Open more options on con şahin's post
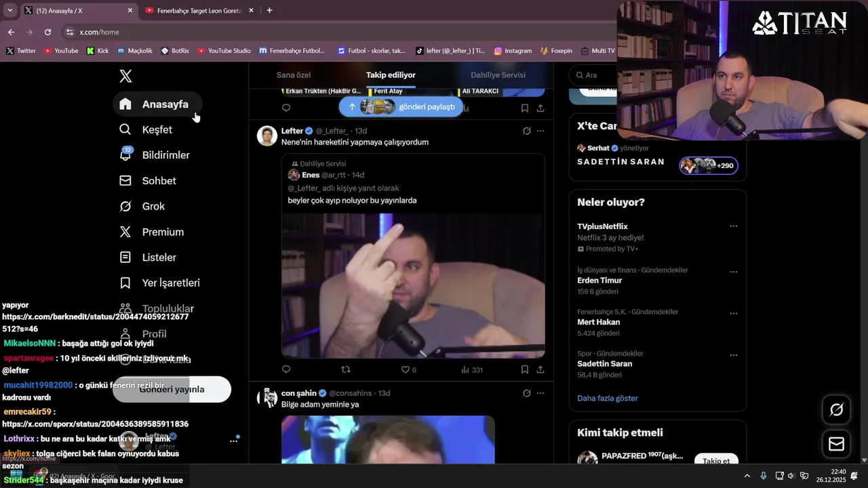 (x=540, y=393)
